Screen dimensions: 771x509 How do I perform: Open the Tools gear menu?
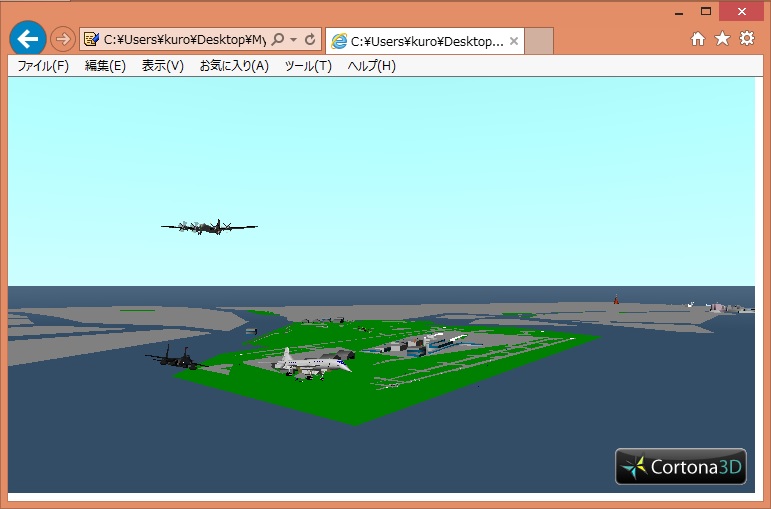tap(746, 39)
